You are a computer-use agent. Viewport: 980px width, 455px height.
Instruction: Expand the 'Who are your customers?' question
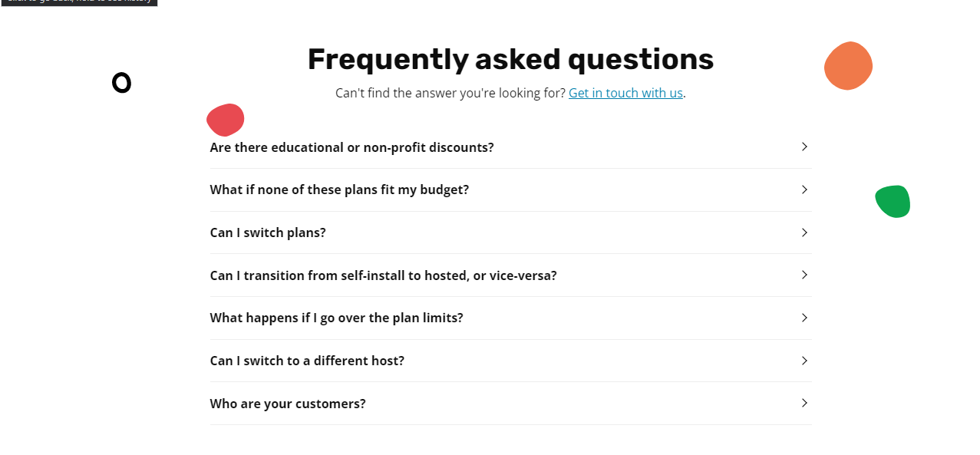(288, 403)
